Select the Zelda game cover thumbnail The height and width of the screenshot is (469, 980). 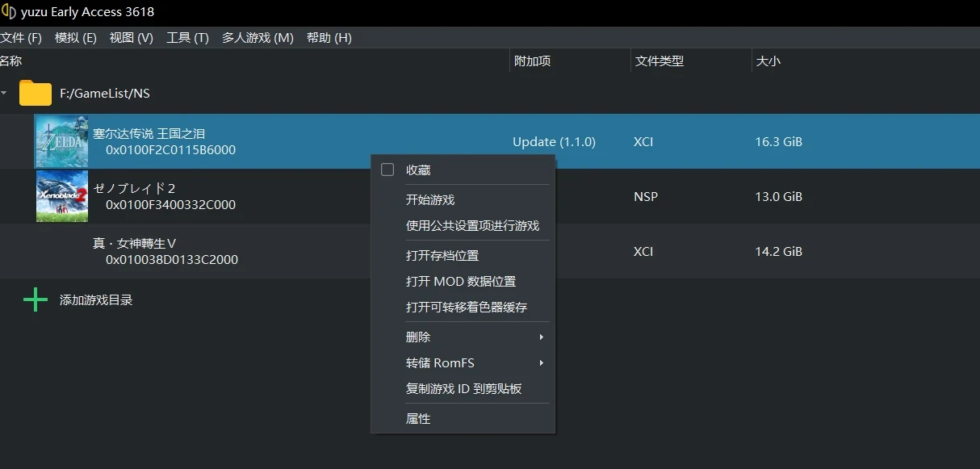coord(62,141)
